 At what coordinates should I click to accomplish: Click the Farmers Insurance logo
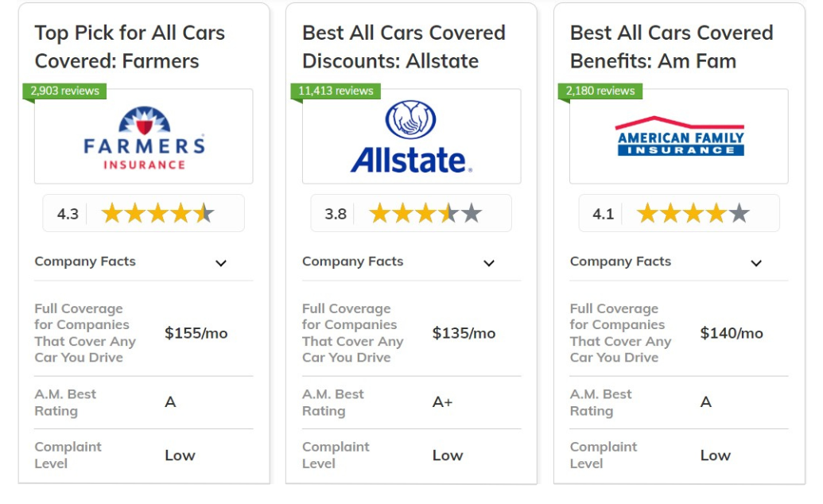pos(144,138)
